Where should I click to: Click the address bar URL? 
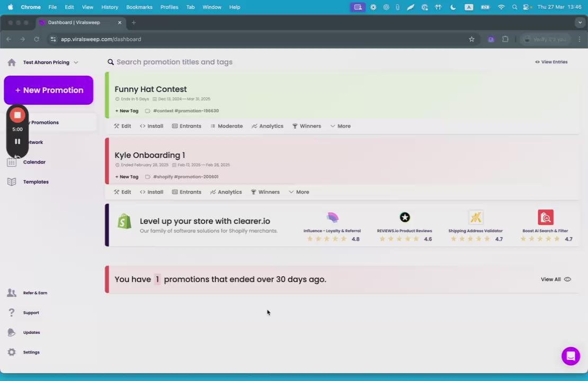click(101, 39)
